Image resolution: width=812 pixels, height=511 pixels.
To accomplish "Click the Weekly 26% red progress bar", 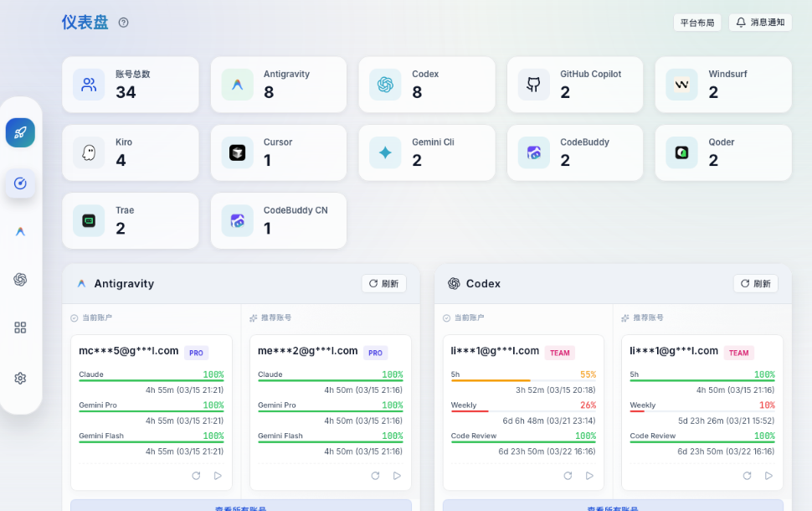I will point(523,411).
